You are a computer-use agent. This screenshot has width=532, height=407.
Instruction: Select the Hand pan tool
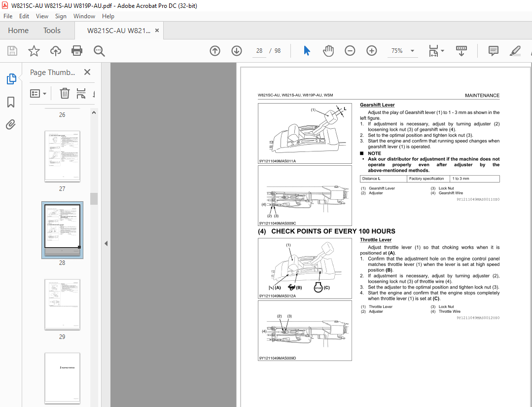point(328,51)
